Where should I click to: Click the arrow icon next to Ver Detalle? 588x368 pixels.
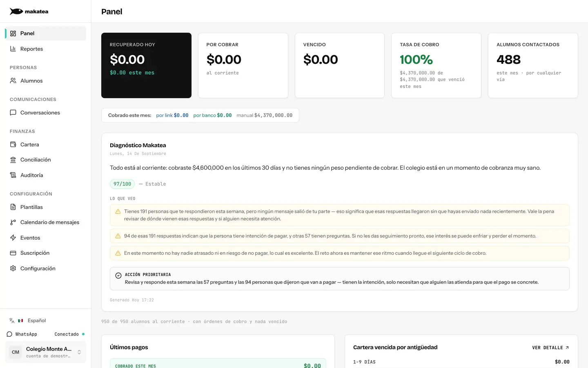(567, 348)
